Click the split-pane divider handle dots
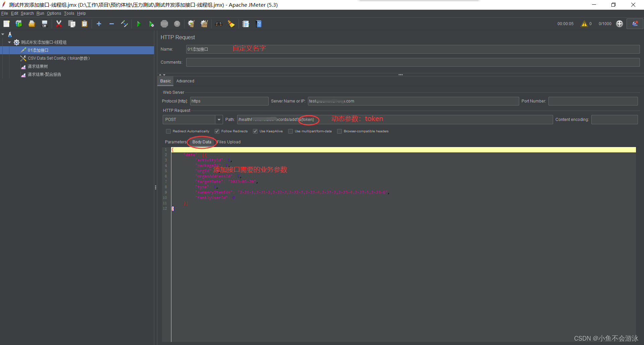644x345 pixels. (156, 187)
